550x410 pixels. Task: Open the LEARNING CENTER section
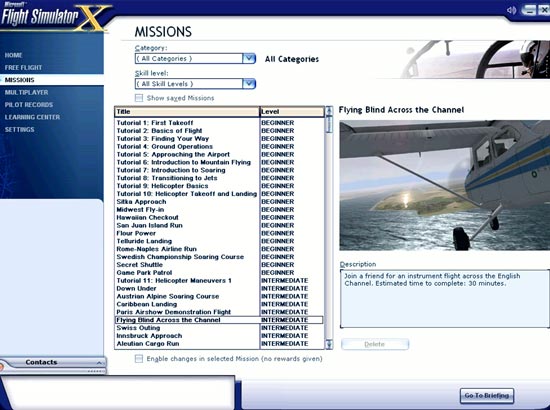point(32,117)
